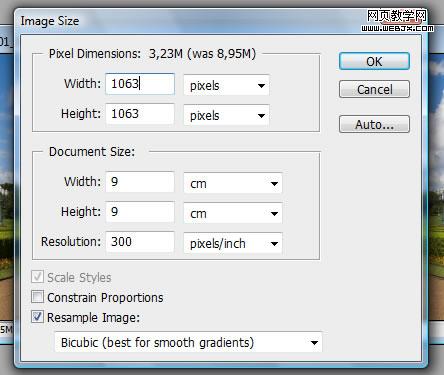Click the 'Pixel Dimensions: 3,23M (was 8,95M)' text
The width and height of the screenshot is (444, 375).
(152, 54)
